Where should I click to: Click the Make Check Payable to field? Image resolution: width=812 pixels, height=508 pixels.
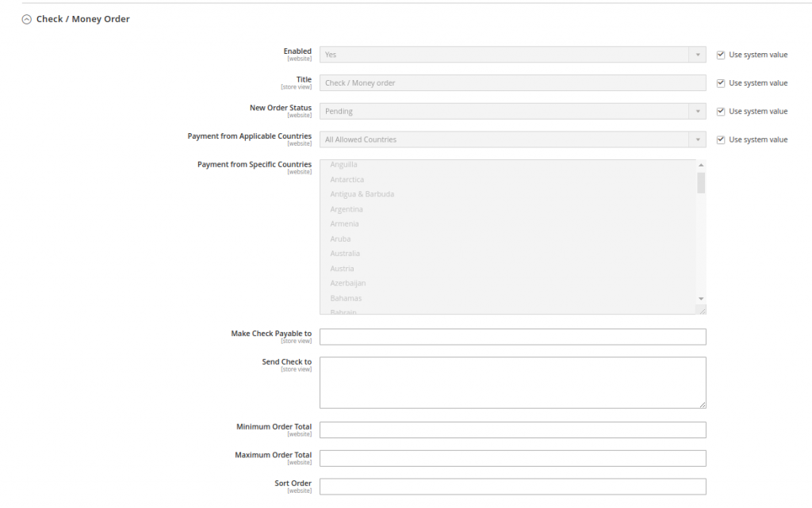click(512, 337)
